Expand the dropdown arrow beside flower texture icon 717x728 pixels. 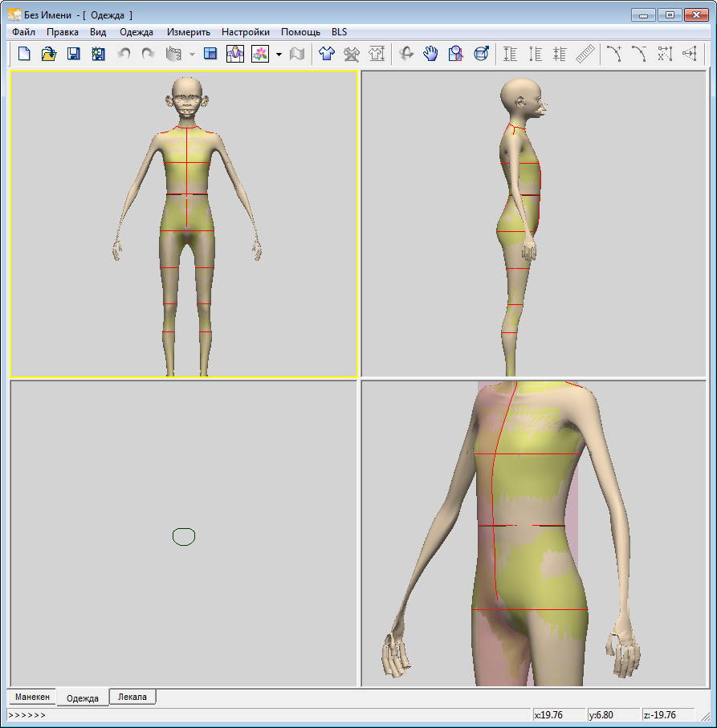click(278, 54)
